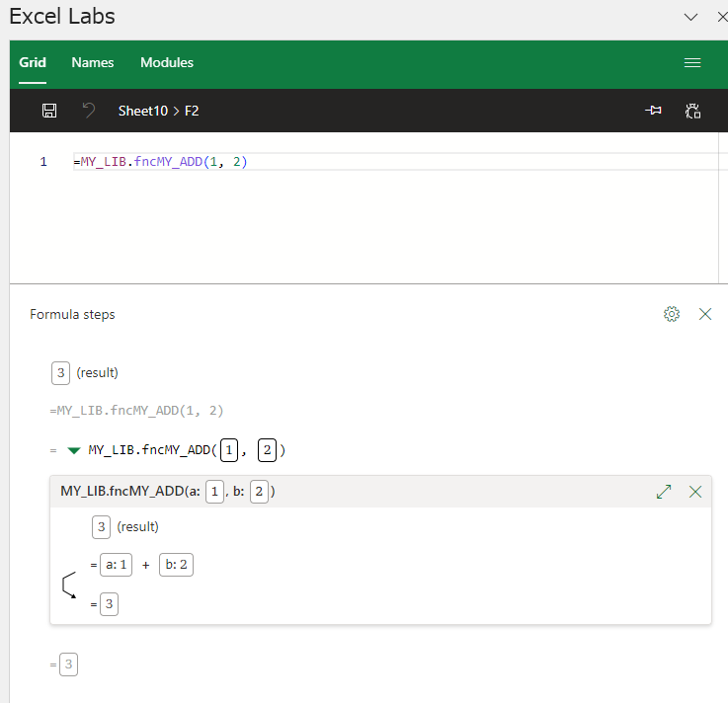The width and height of the screenshot is (728, 703).
Task: Select the 'a: 1' operand box
Action: pyautogui.click(x=117, y=565)
